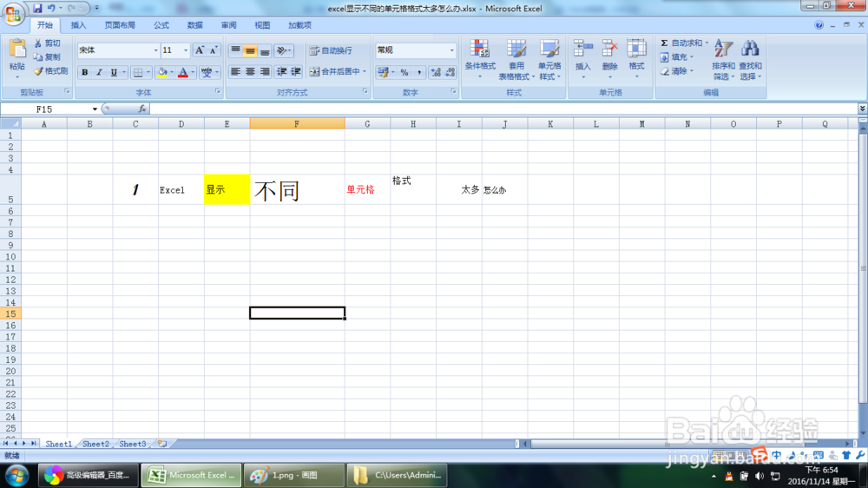The image size is (868, 488).
Task: Click the text orientation button
Action: pyautogui.click(x=284, y=50)
